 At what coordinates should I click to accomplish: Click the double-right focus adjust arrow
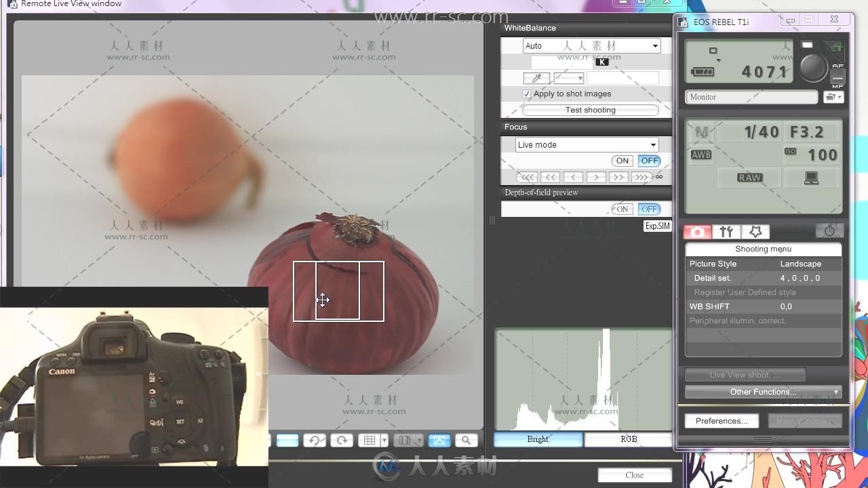coord(618,177)
